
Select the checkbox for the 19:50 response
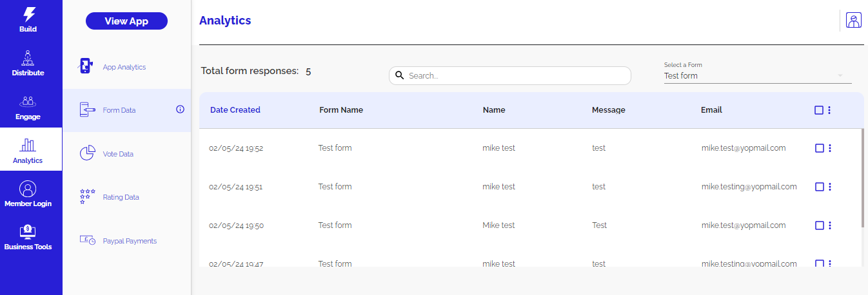(x=820, y=225)
